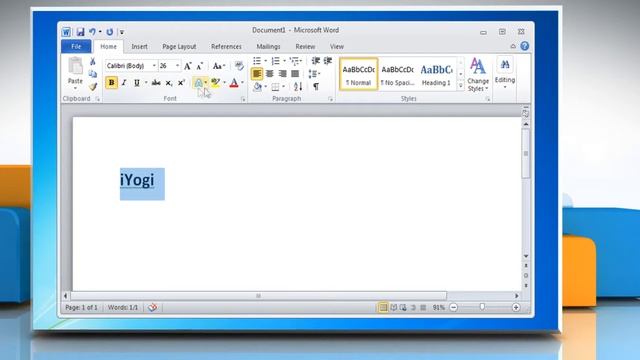Click Web Layout view icon
640x360 pixels.
click(403, 307)
